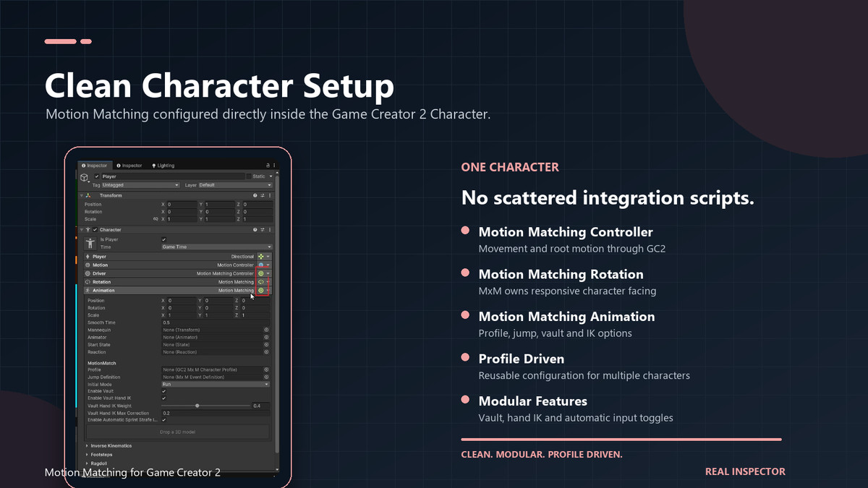Open the Player Directional type dropdown arrow

[268, 257]
